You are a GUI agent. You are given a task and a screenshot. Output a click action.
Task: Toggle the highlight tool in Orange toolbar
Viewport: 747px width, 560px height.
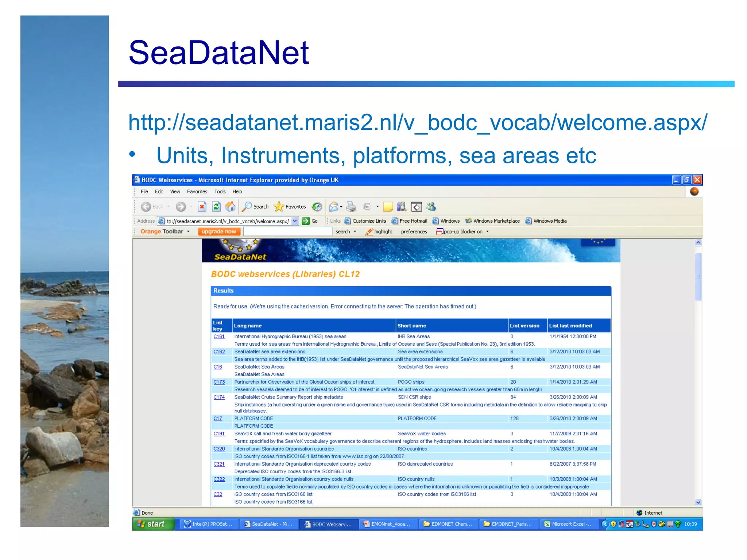click(379, 232)
